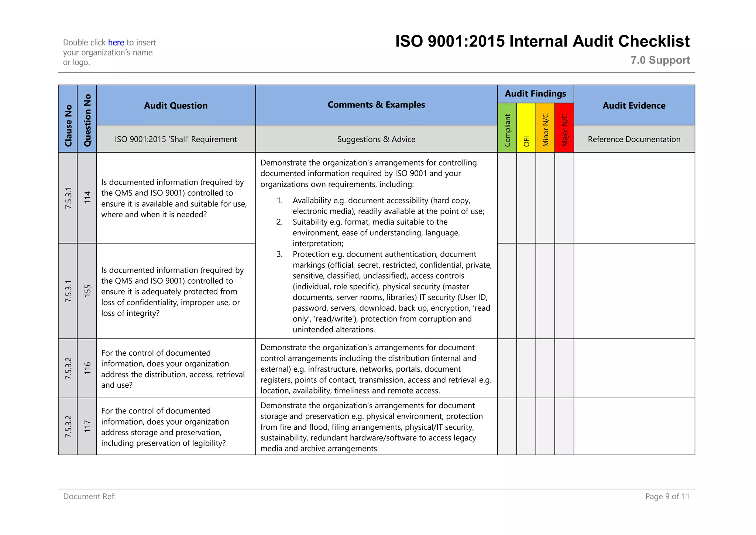Click clause 7.5.3.1 cell beside question 114
The width and height of the screenshot is (756, 535).
pyautogui.click(x=68, y=198)
